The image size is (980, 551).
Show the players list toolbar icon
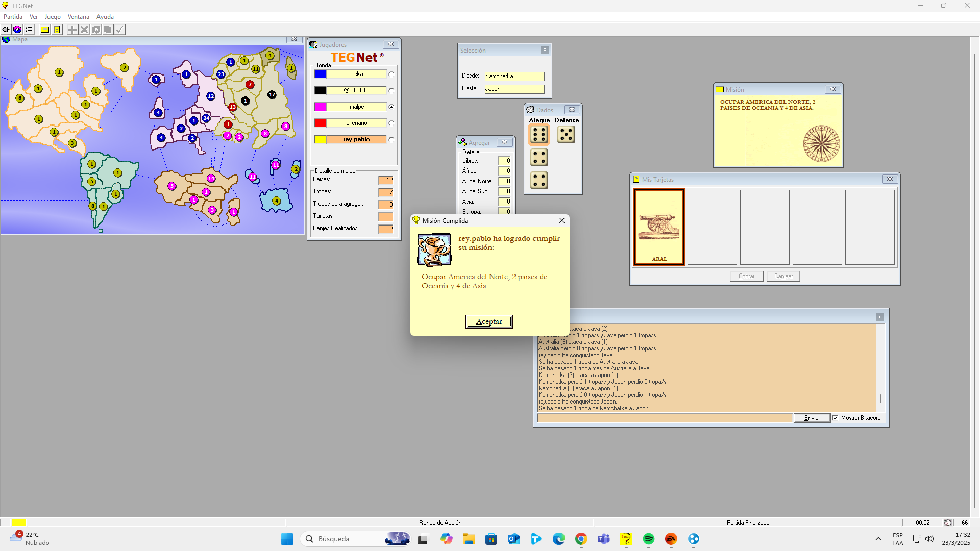29,30
